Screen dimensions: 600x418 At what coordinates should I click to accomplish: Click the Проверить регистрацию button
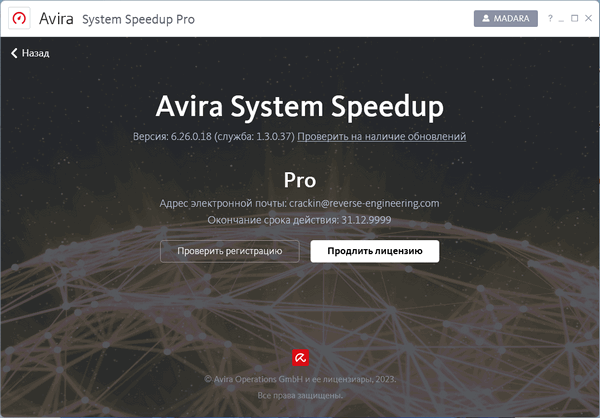pyautogui.click(x=230, y=251)
